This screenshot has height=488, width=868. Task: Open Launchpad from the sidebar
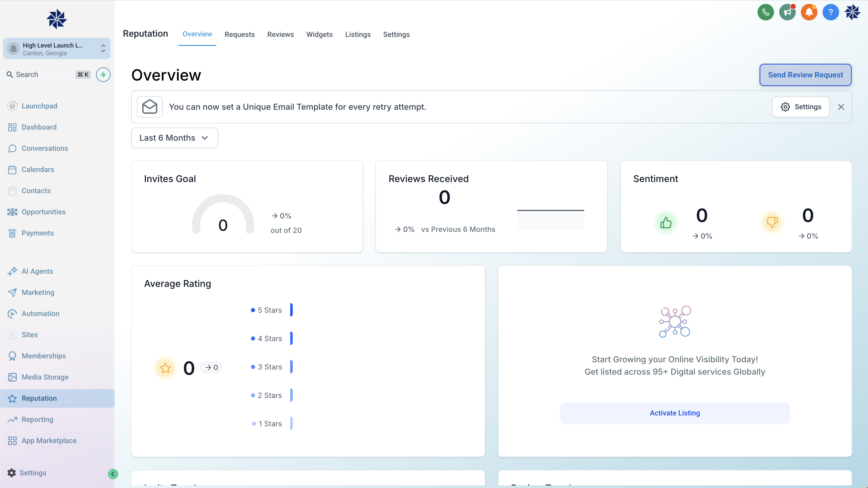(40, 106)
